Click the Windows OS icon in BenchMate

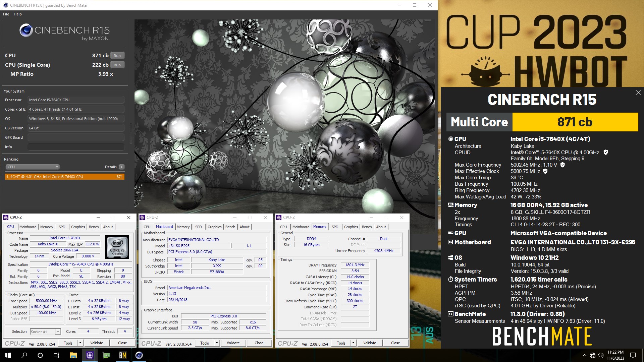point(450,257)
